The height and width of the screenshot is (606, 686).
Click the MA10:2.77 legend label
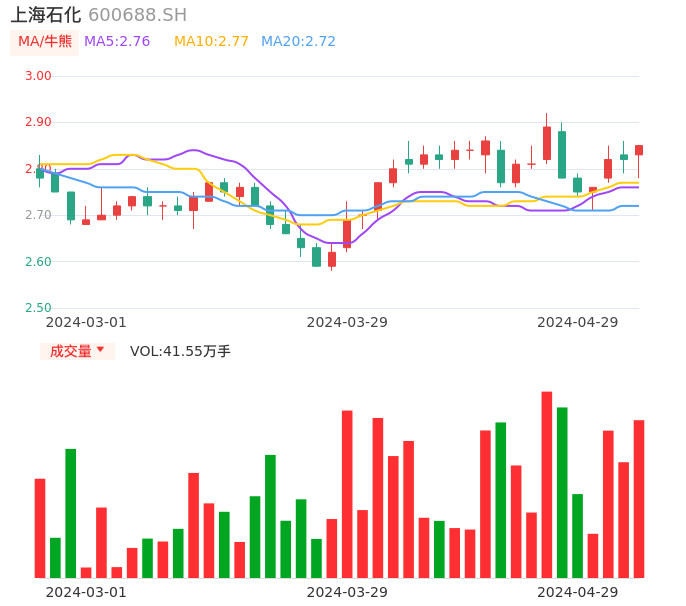click(x=211, y=42)
